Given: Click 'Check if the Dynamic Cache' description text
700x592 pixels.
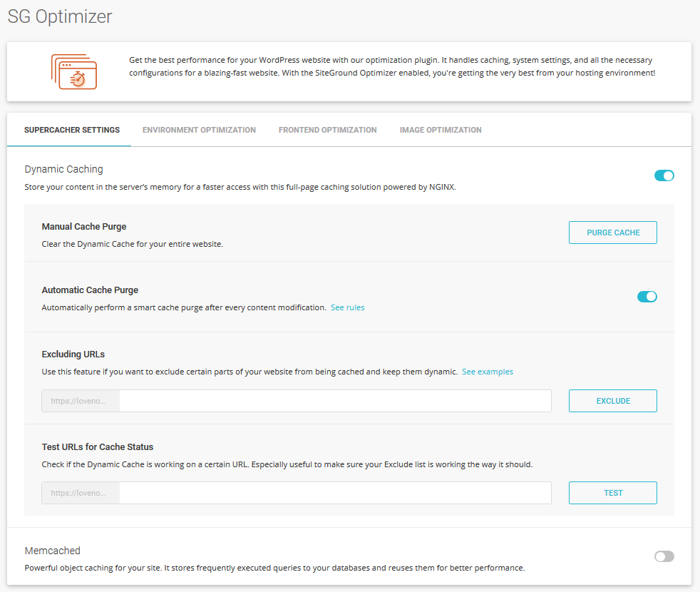Looking at the screenshot, I should click(x=287, y=464).
